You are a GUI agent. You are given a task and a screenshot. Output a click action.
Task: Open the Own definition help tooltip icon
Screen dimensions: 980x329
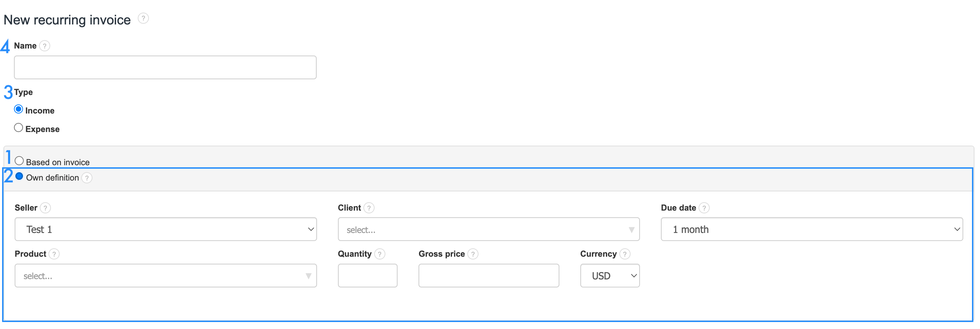click(x=87, y=178)
